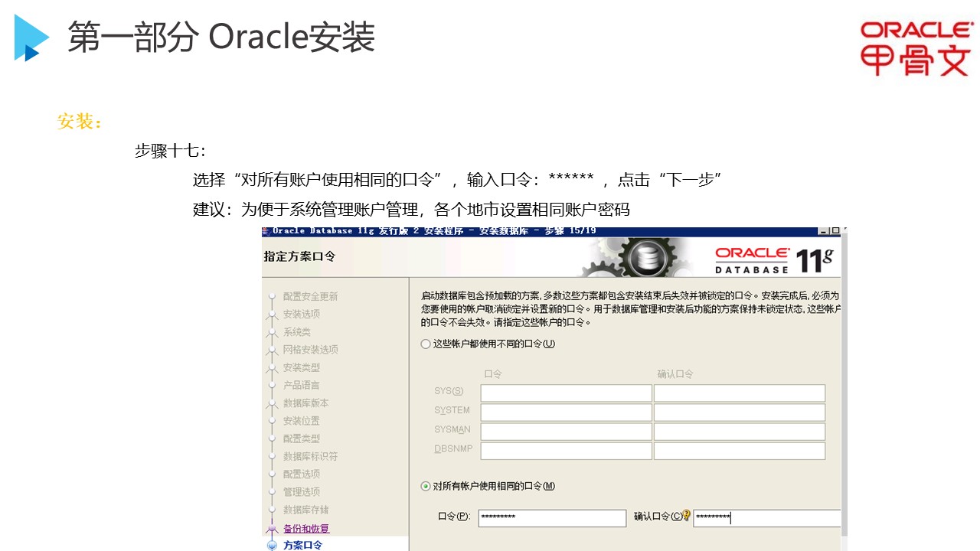Go to the 安装选项 step
The image size is (980, 551).
point(302,315)
